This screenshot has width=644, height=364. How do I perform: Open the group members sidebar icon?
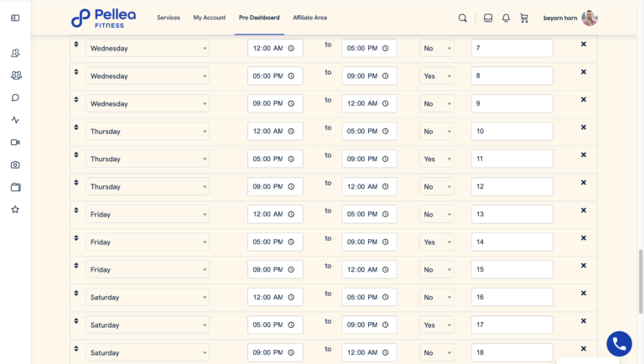point(16,75)
